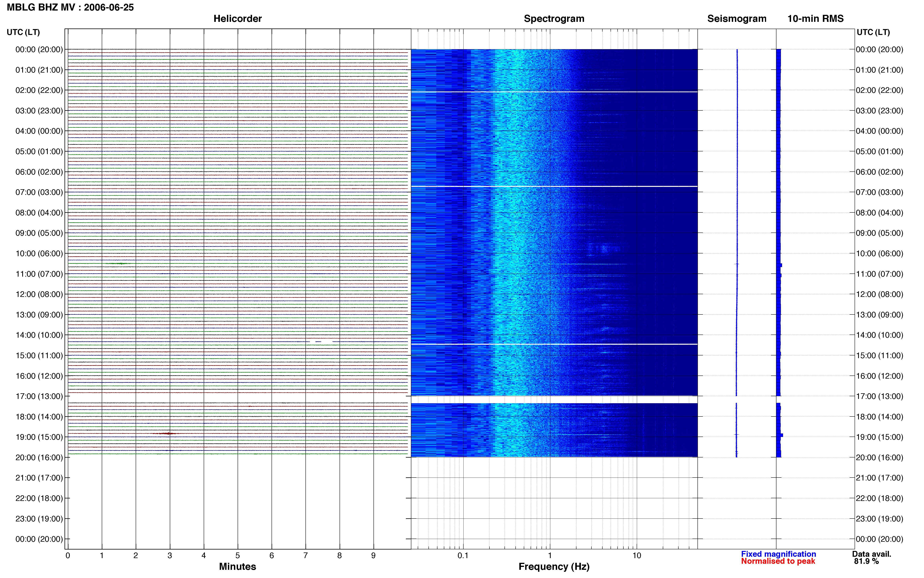Click the right '19:00 (15:00)' time label
Viewport: 924px width, 578px height.
coord(879,437)
